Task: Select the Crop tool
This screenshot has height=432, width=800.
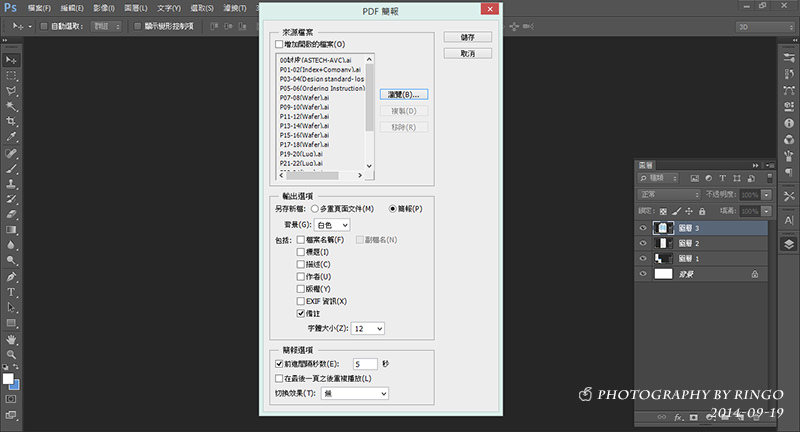Action: (11, 121)
